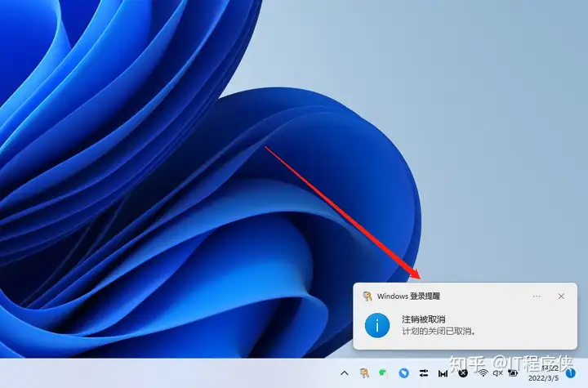This screenshot has height=388, width=588.
Task: Open the keys icon in system tray
Action: [364, 373]
